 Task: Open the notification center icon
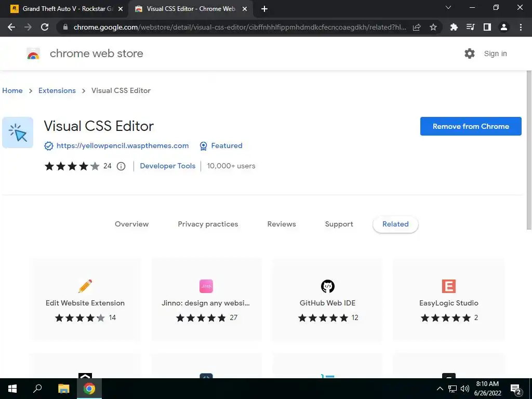click(516, 389)
